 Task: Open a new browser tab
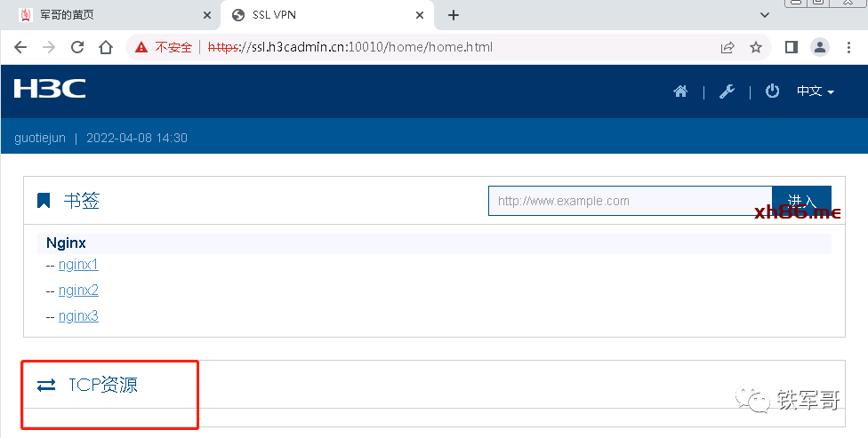pos(454,15)
